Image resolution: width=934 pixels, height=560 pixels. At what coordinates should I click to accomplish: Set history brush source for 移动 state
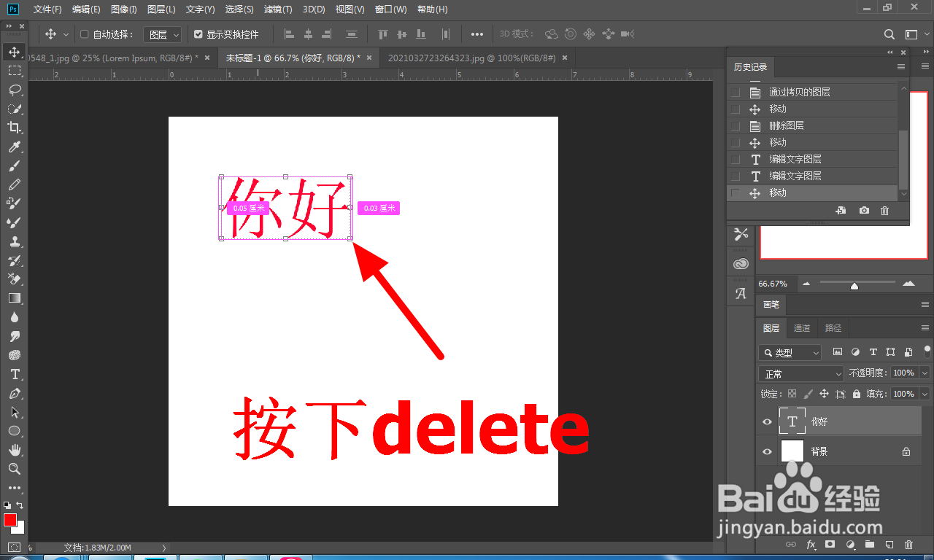(736, 192)
